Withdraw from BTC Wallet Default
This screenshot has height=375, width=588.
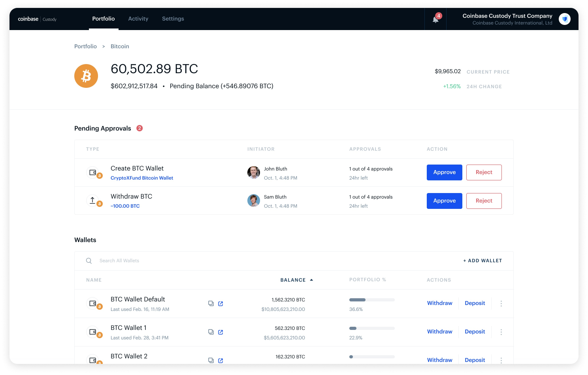(x=440, y=303)
